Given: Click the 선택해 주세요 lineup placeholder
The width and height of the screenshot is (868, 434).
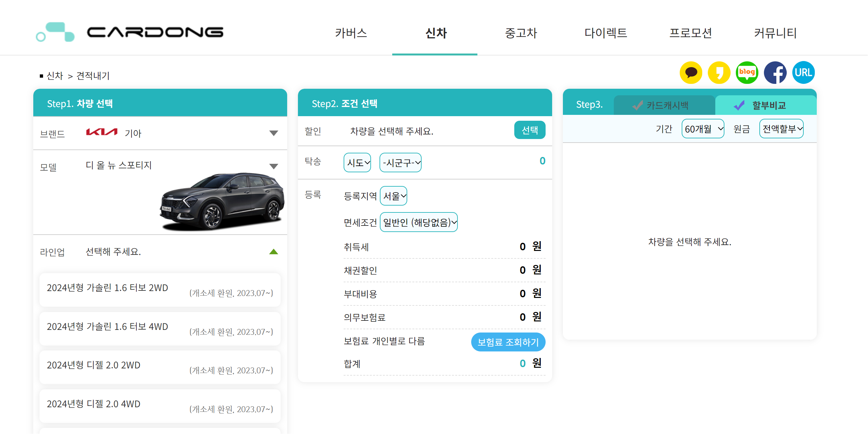Looking at the screenshot, I should (113, 252).
